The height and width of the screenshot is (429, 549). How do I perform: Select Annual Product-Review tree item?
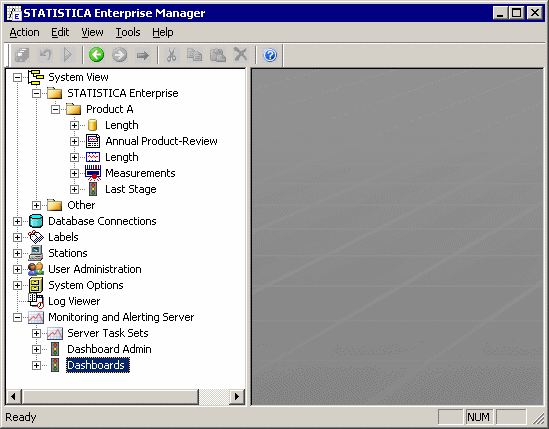(x=161, y=141)
